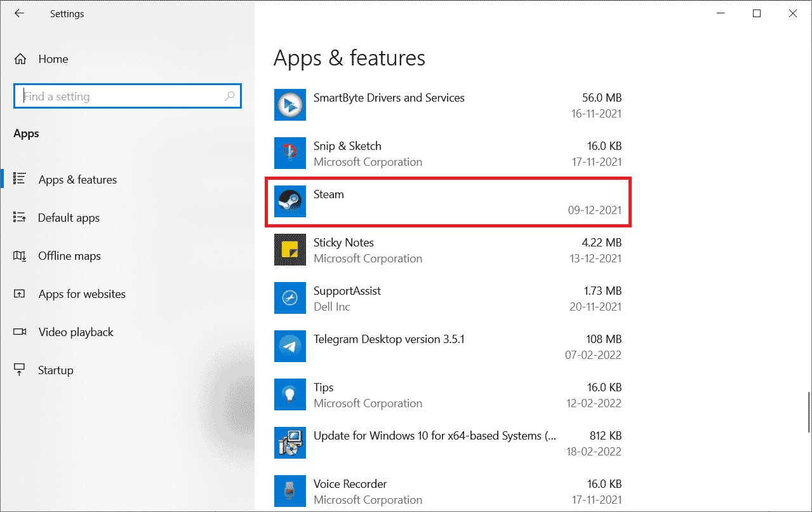This screenshot has width=812, height=512.
Task: Select Telegram Desktop version 3.5.1 entry
Action: tap(448, 346)
